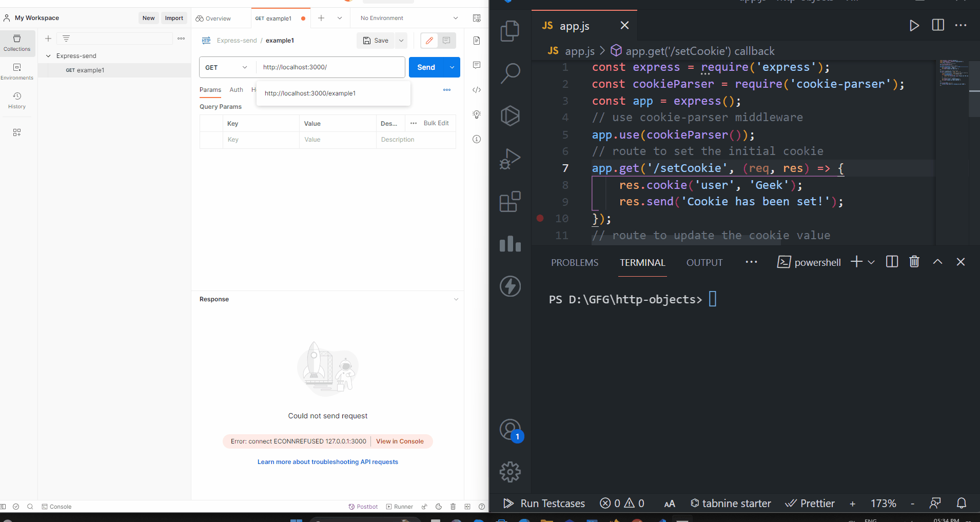Open the comments panel in Postman
This screenshot has width=980, height=522.
tap(477, 65)
